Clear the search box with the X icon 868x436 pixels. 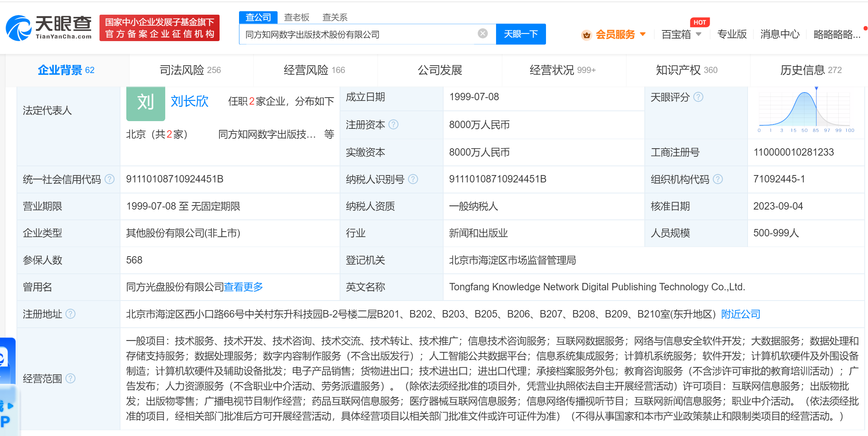[x=482, y=34]
